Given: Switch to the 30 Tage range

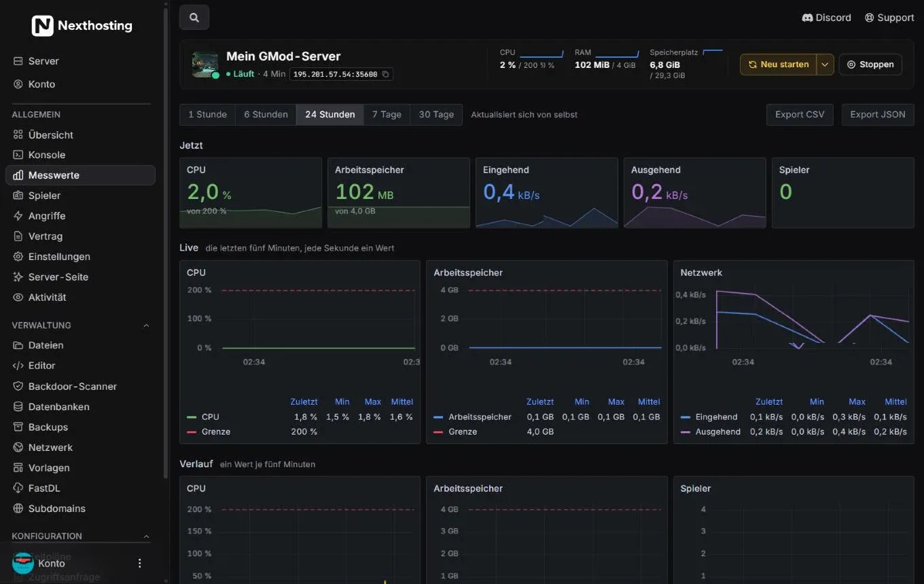Looking at the screenshot, I should pos(436,115).
